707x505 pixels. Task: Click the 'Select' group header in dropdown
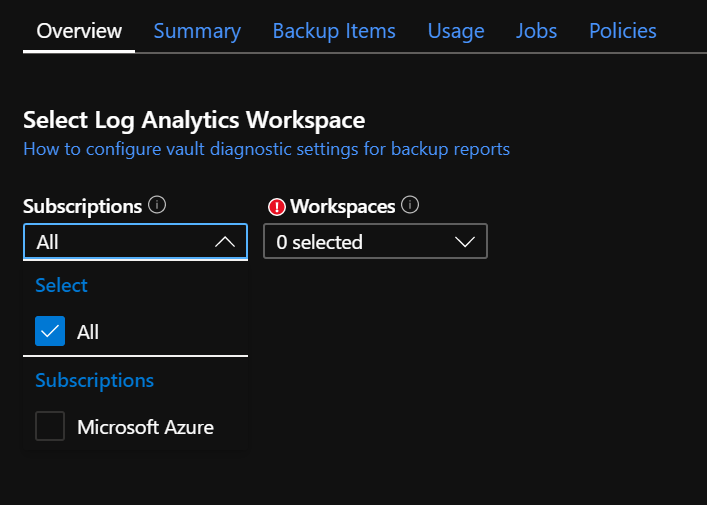point(62,285)
